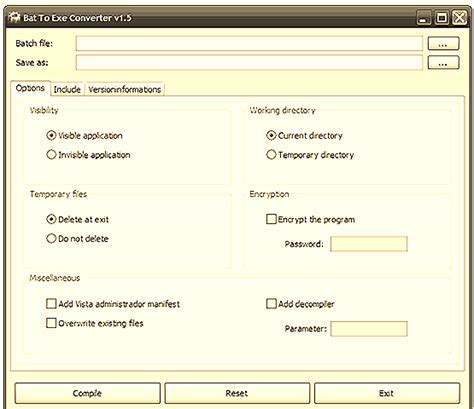Click the Reset button
474x409 pixels.
click(237, 393)
